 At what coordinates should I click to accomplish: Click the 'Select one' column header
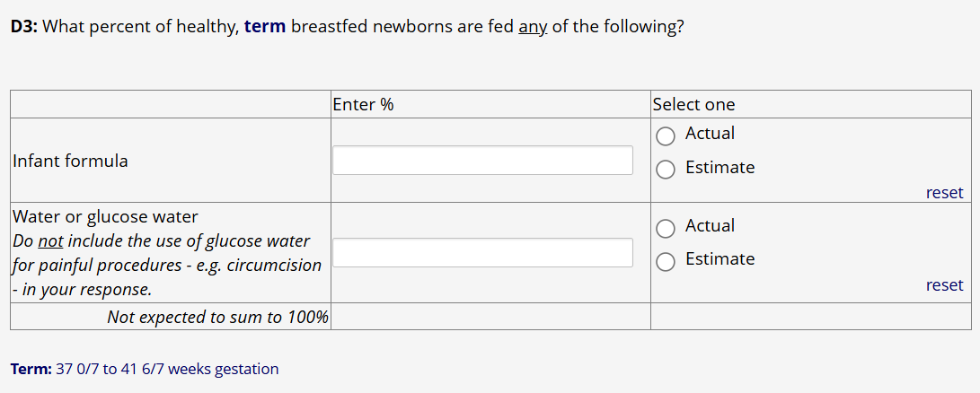pyautogui.click(x=693, y=105)
